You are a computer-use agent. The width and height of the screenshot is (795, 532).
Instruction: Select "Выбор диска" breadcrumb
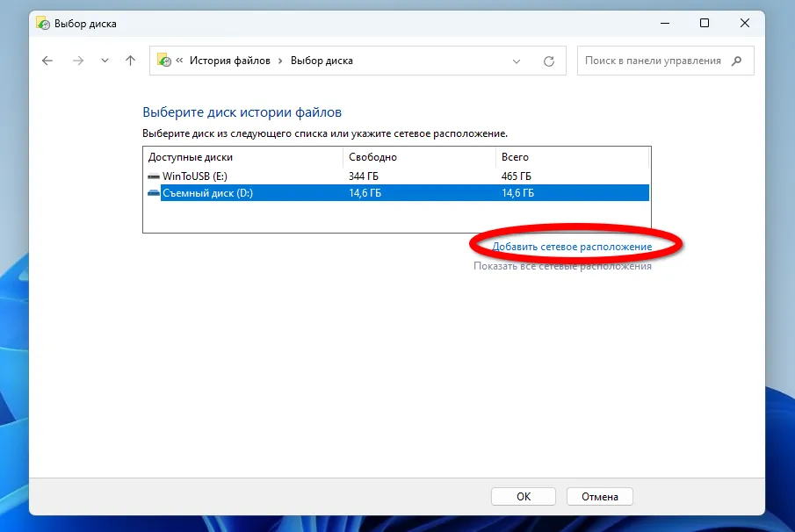coord(322,61)
